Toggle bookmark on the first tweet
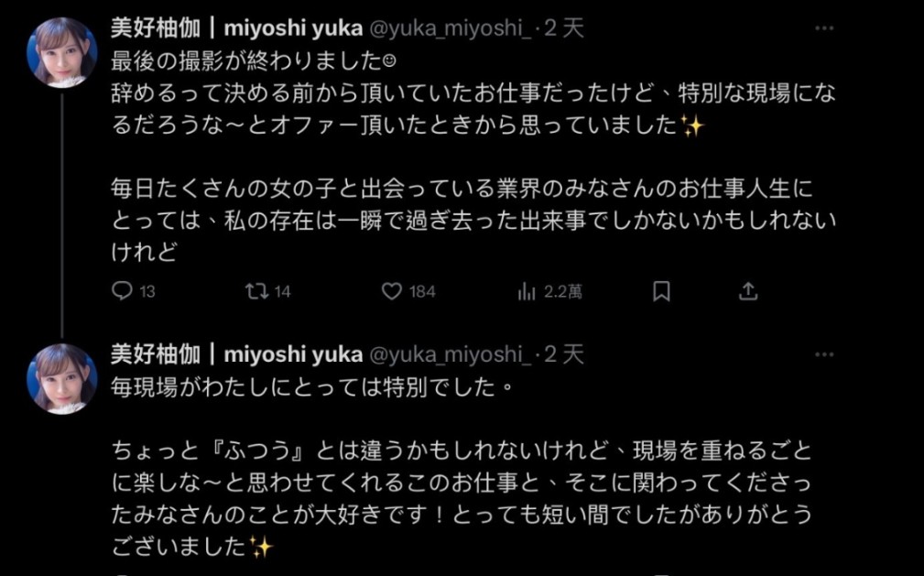 (x=661, y=289)
